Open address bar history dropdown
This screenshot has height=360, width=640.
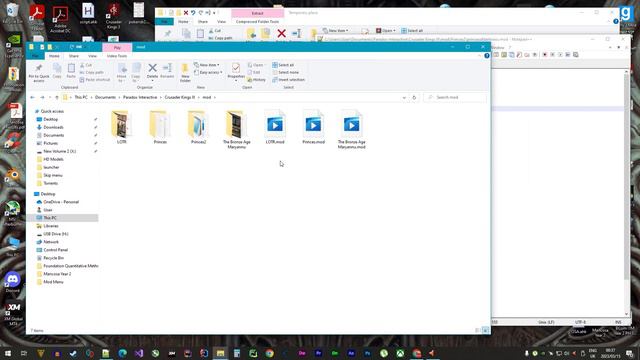404,98
